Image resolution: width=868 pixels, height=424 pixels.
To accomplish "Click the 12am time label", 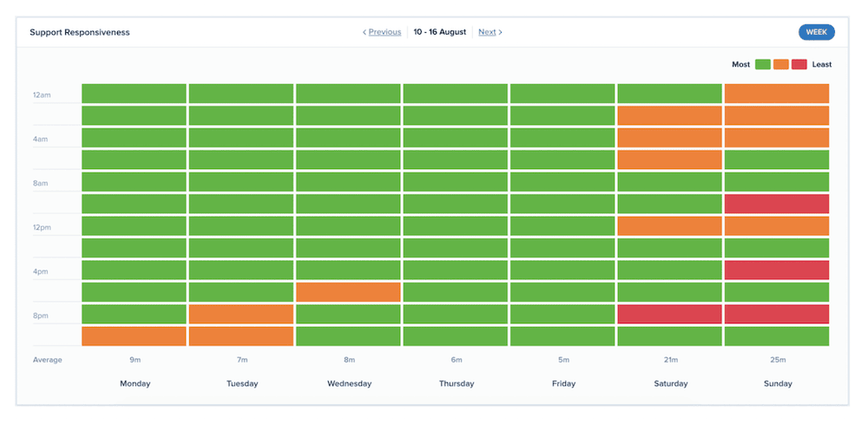I will (x=42, y=95).
